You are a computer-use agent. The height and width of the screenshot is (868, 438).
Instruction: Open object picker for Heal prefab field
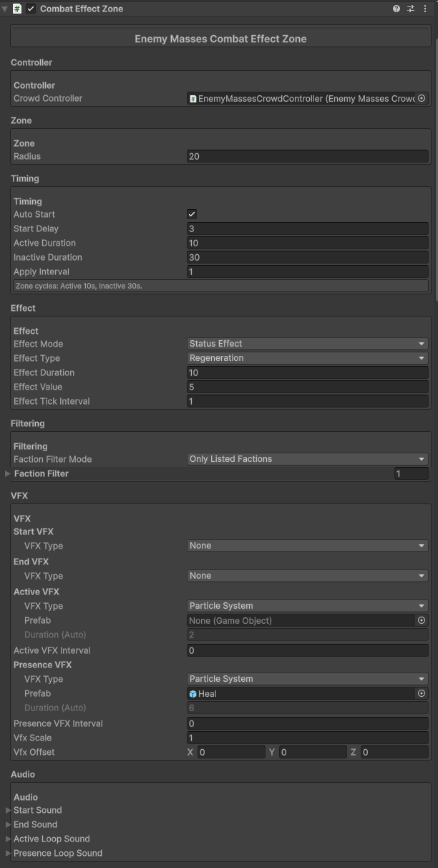tap(422, 693)
